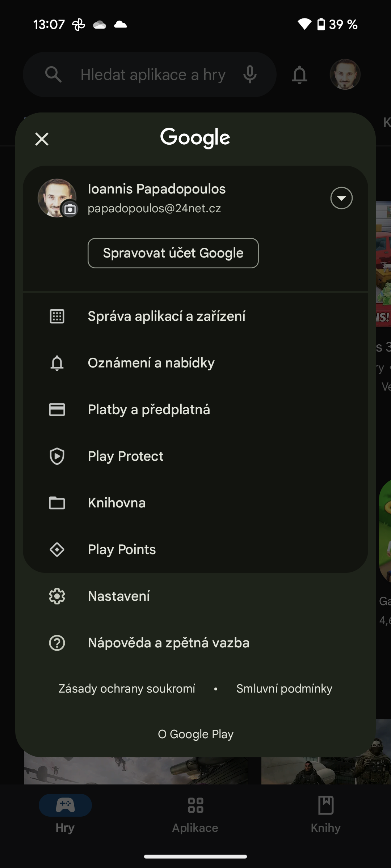391x868 pixels.
Task: Open O Google Play
Action: (195, 734)
